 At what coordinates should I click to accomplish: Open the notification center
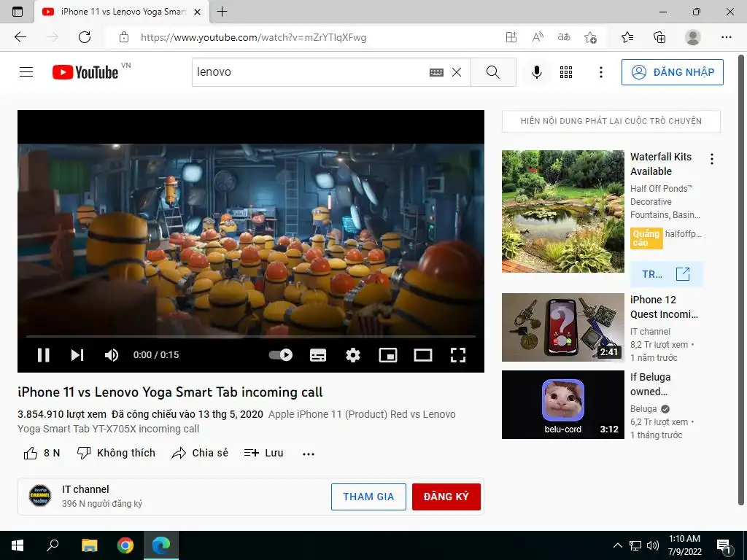tap(724, 545)
